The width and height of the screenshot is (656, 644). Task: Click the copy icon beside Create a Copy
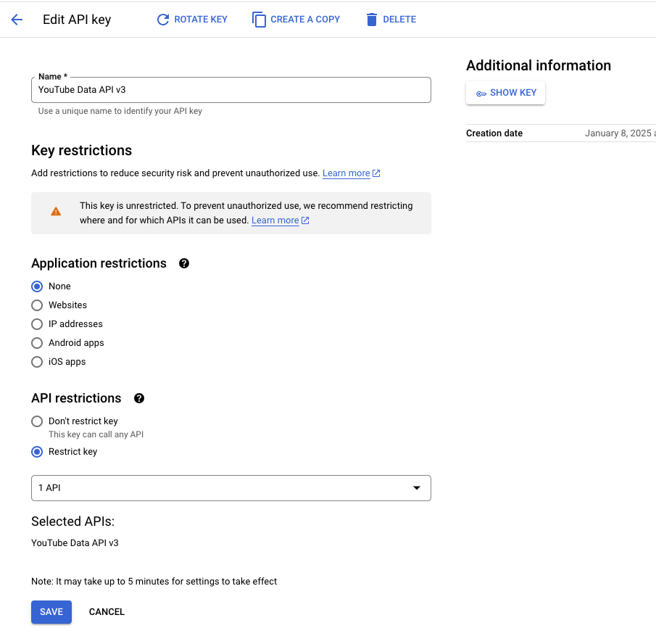click(259, 20)
